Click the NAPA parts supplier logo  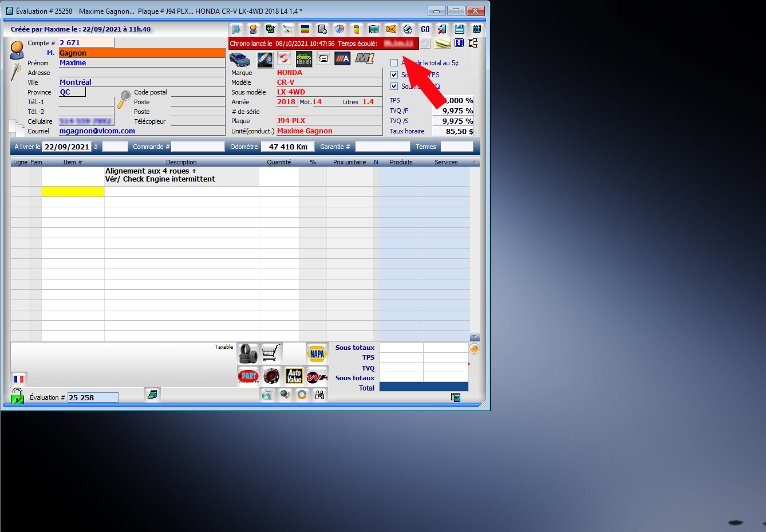[x=317, y=353]
